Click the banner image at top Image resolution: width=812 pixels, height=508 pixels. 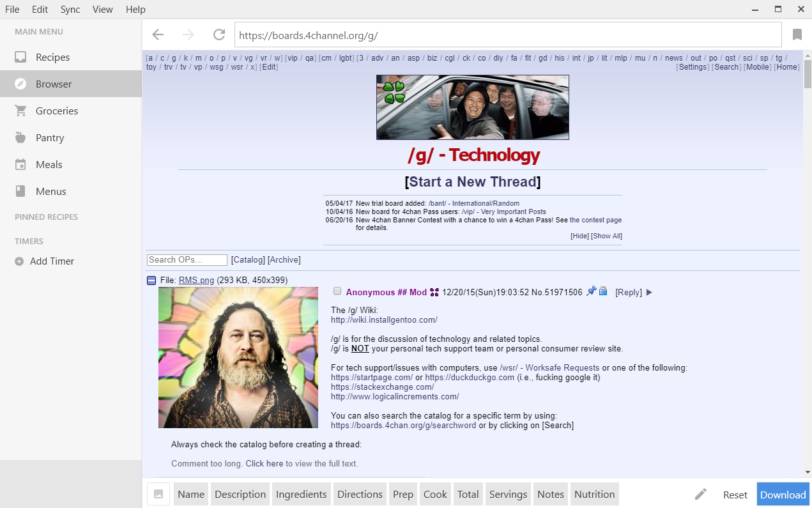tap(473, 107)
